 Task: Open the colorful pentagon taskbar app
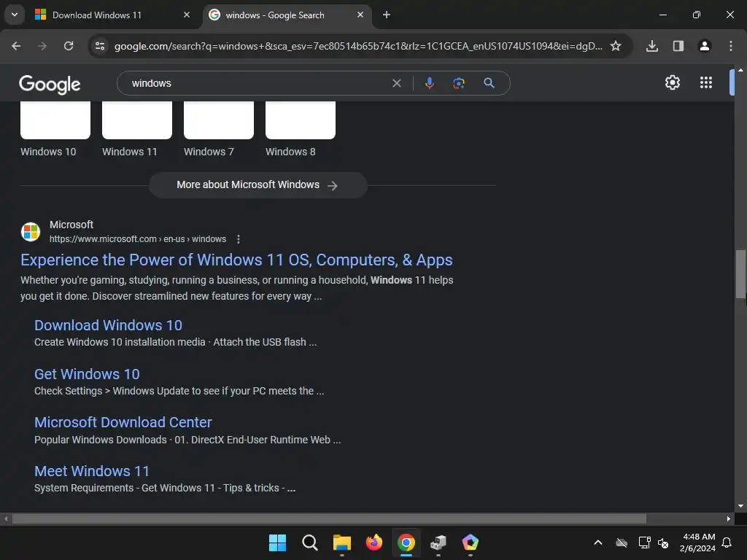point(470,542)
